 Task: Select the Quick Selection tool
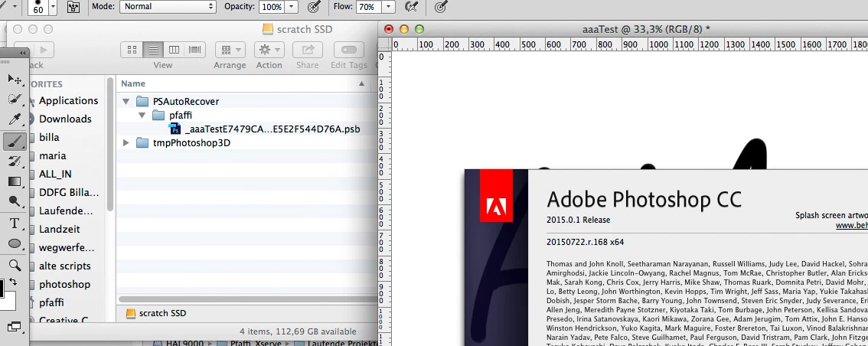15,100
